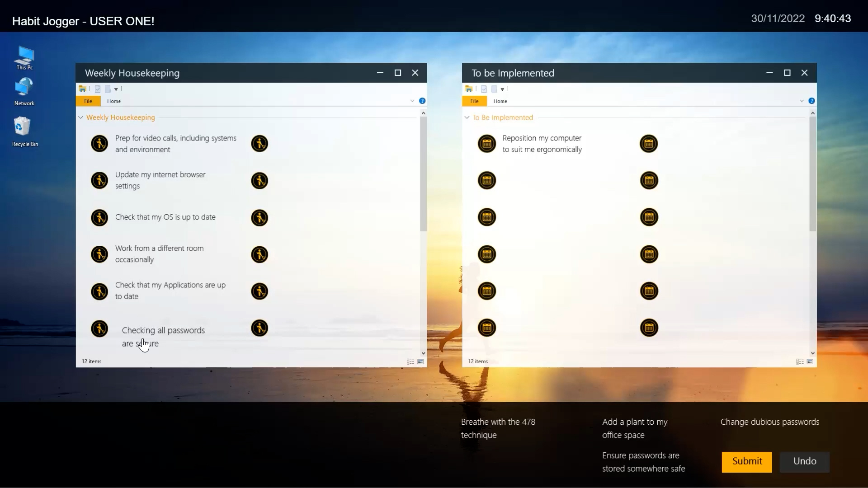868x488 pixels.
Task: Click help icon in To be Implemented window
Action: pyautogui.click(x=811, y=101)
